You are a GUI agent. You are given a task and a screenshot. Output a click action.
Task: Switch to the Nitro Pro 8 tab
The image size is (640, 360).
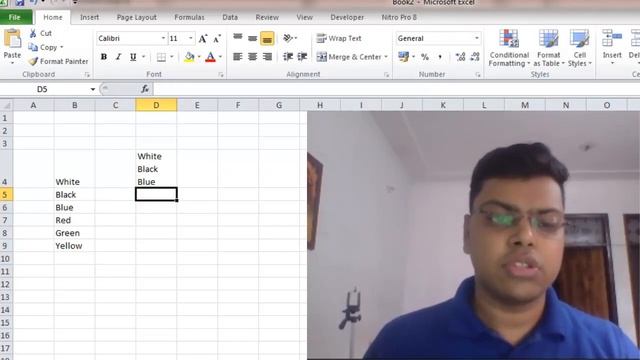pos(399,18)
